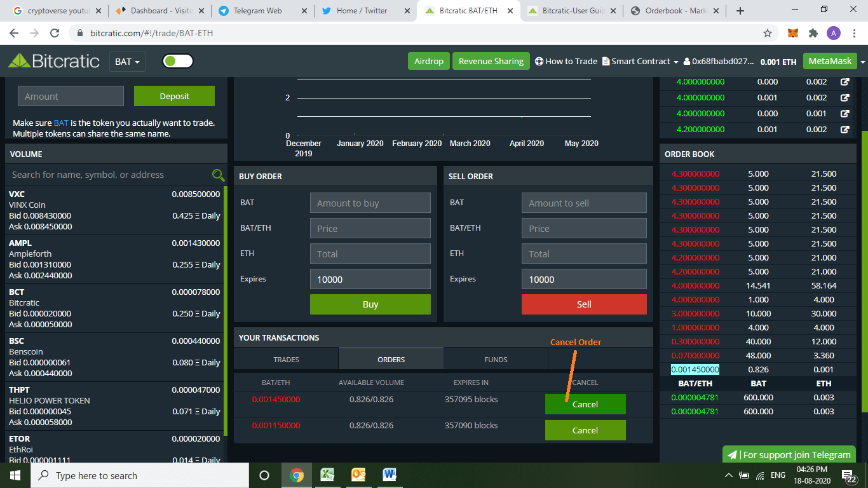Click the Amount to buy field

[x=370, y=203]
